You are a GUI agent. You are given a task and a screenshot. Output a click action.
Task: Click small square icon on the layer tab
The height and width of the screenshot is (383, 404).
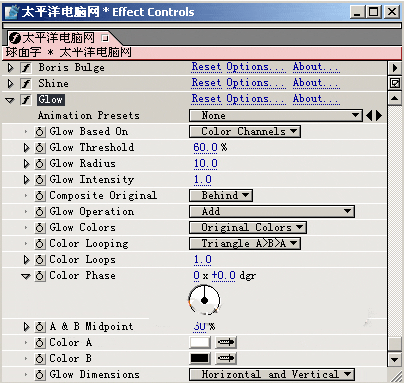click(105, 38)
